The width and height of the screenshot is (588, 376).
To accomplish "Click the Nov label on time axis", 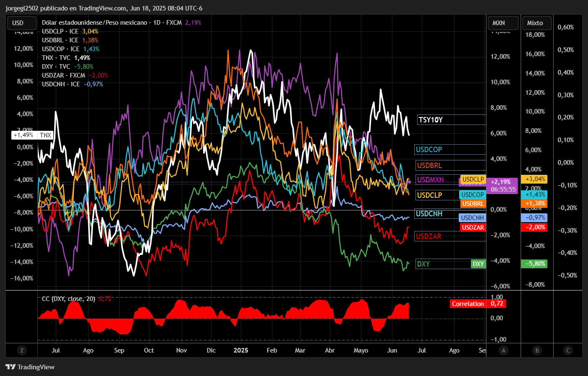I will pyautogui.click(x=181, y=350).
